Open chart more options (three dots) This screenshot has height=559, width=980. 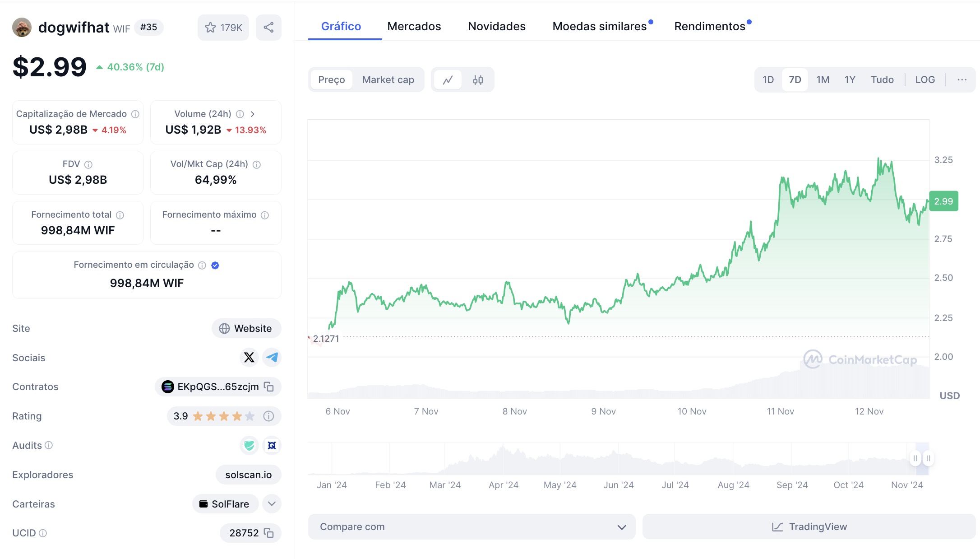[962, 80]
